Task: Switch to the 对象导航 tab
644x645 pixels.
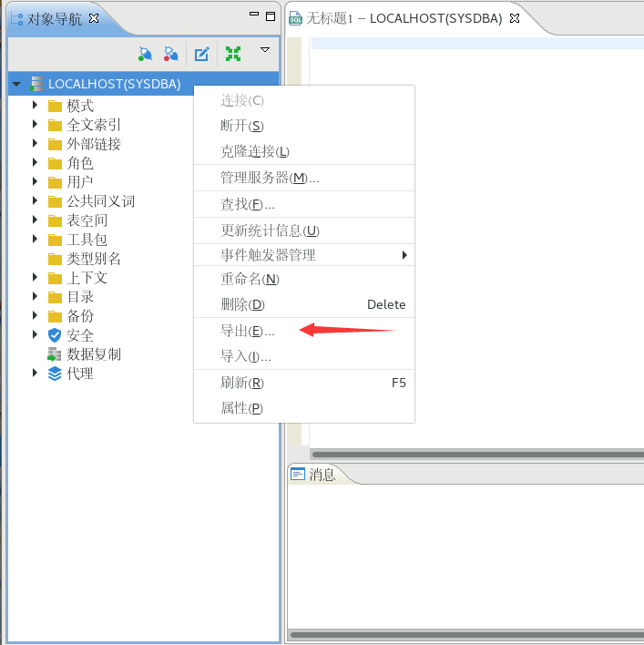Action: 55,19
